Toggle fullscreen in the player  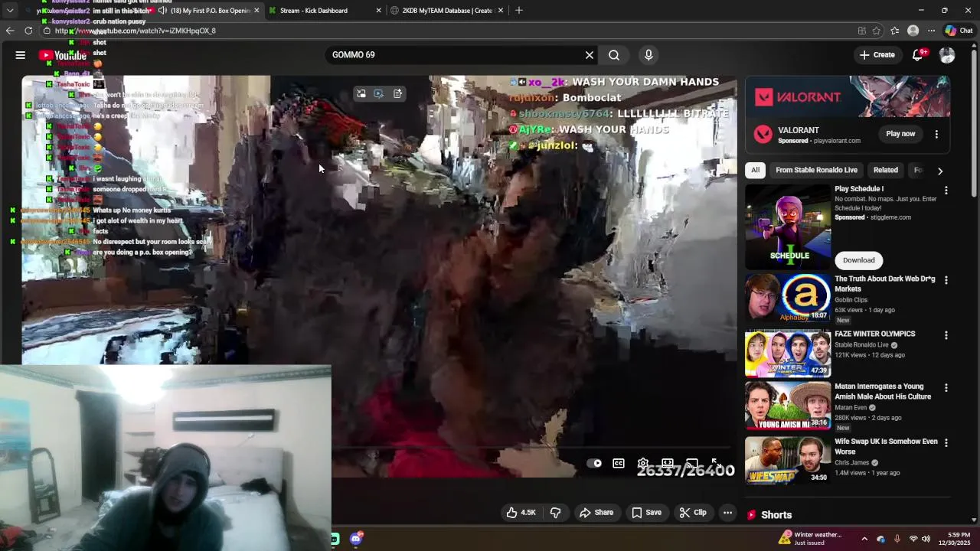coord(716,463)
